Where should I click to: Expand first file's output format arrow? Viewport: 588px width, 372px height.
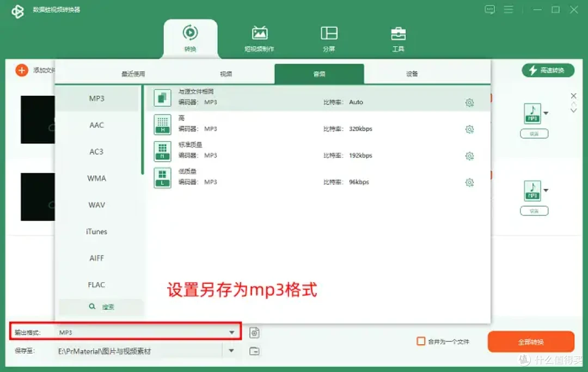pyautogui.click(x=546, y=113)
